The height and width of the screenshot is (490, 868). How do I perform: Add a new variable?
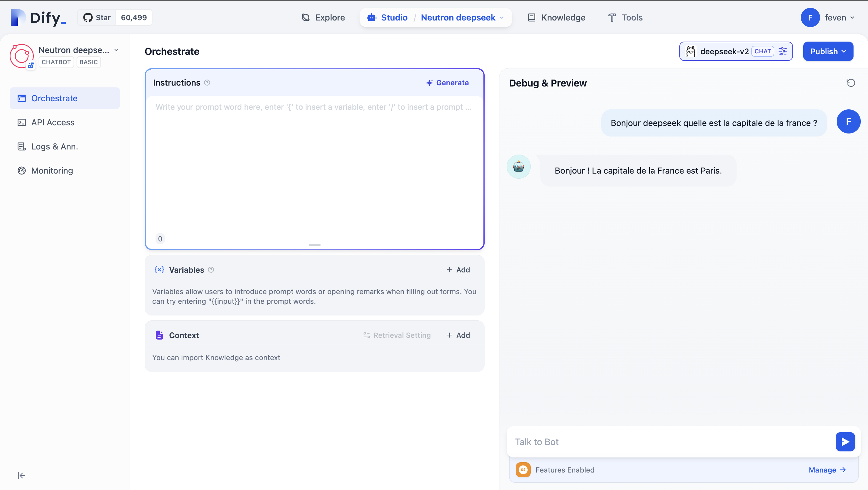(x=458, y=270)
